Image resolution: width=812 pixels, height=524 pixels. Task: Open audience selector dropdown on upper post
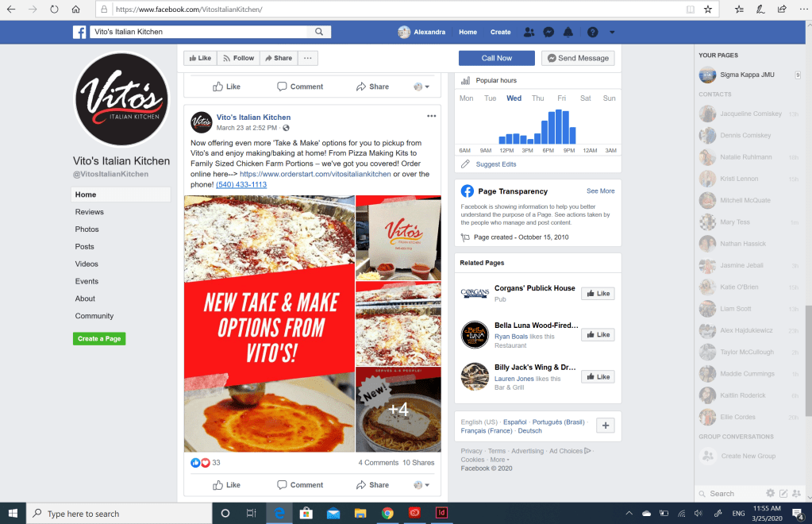click(x=421, y=87)
